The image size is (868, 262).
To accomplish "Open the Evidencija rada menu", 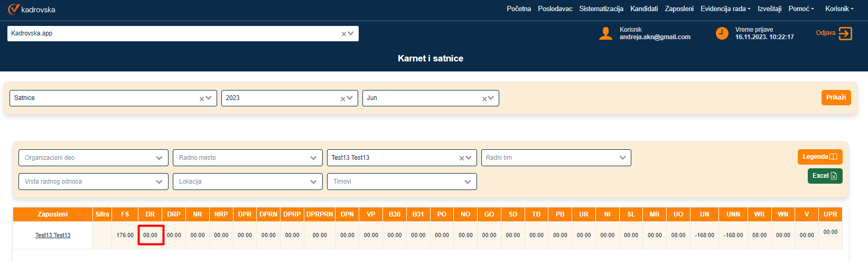I will coord(725,9).
